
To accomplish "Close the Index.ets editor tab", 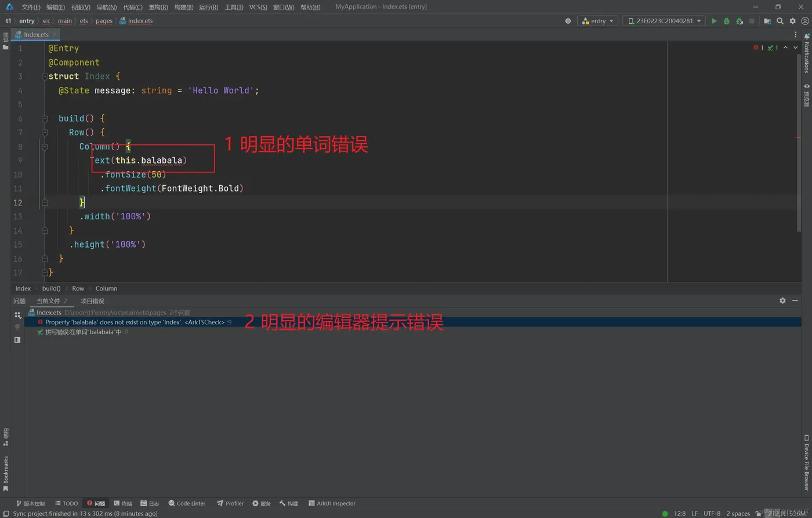I will (x=55, y=35).
